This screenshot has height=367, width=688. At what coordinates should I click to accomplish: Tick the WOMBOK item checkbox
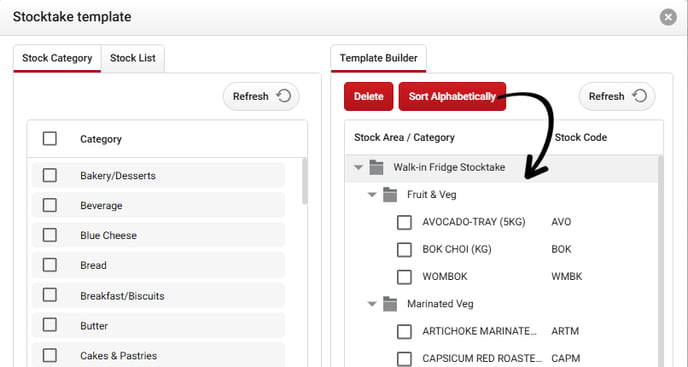tap(404, 277)
